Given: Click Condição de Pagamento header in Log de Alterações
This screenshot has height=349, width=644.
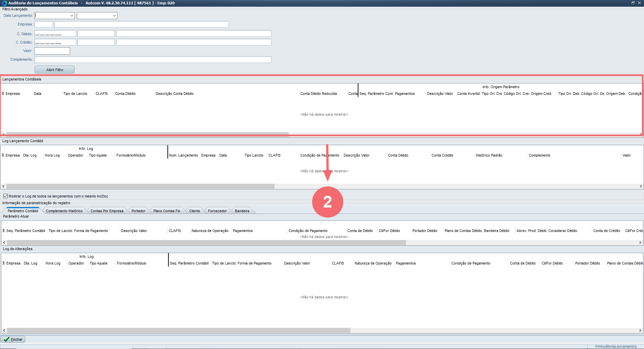Looking at the screenshot, I should pos(479,263).
